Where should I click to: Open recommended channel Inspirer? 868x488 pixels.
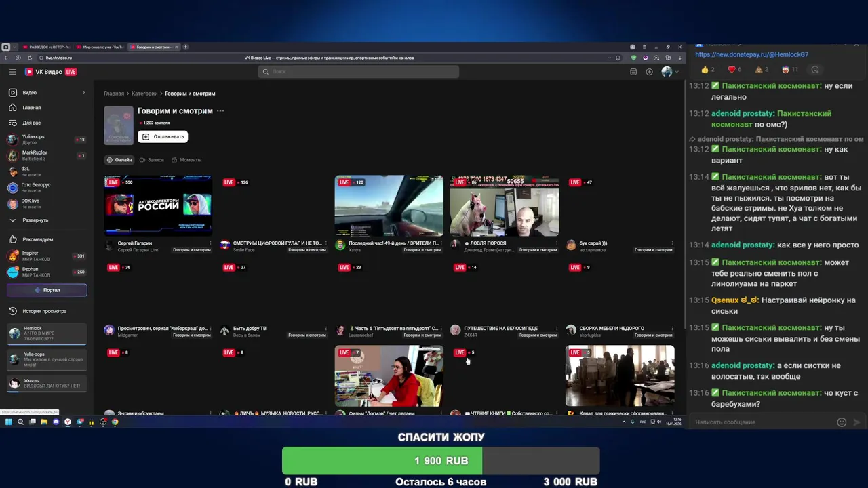(x=47, y=256)
